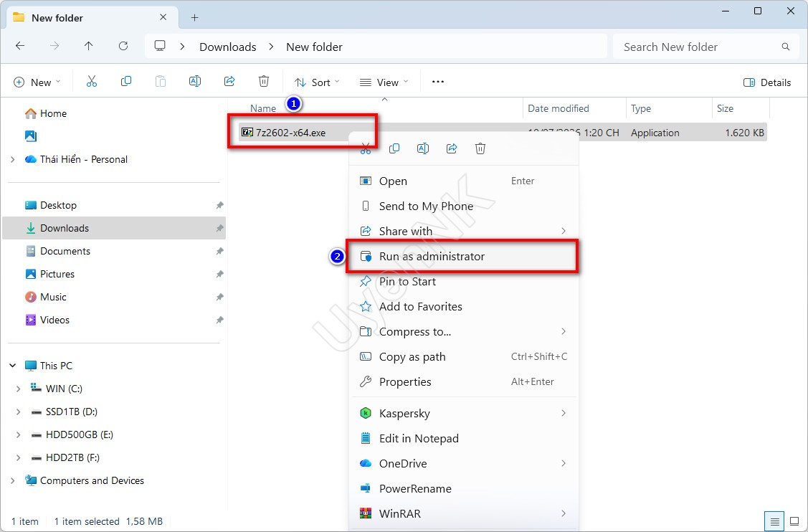
Task: Click the Copy icon in context menu
Action: pyautogui.click(x=394, y=149)
